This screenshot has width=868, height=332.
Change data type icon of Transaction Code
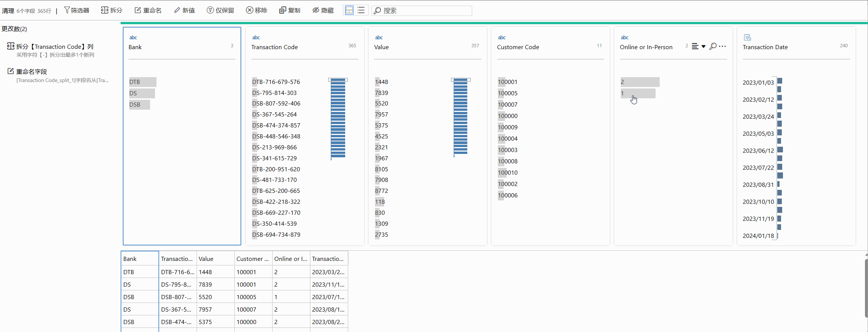256,37
